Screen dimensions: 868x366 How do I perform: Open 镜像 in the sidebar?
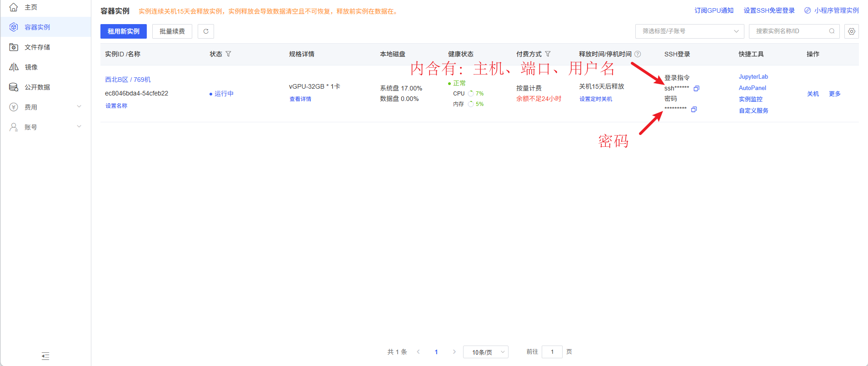coord(45,67)
